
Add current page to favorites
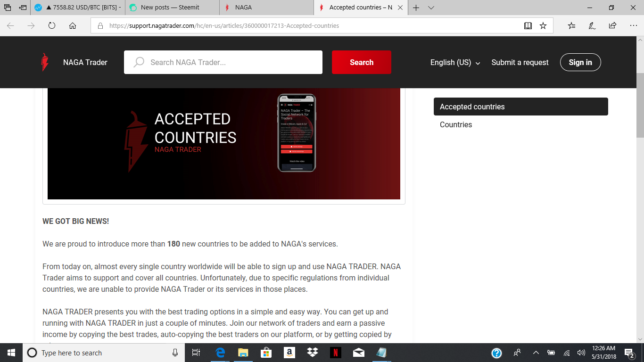[543, 25]
